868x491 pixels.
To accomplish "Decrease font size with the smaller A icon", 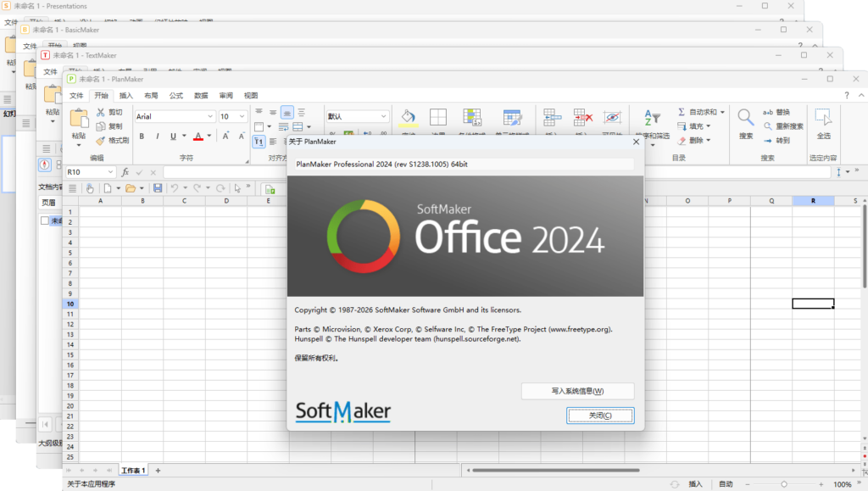I will [x=242, y=137].
